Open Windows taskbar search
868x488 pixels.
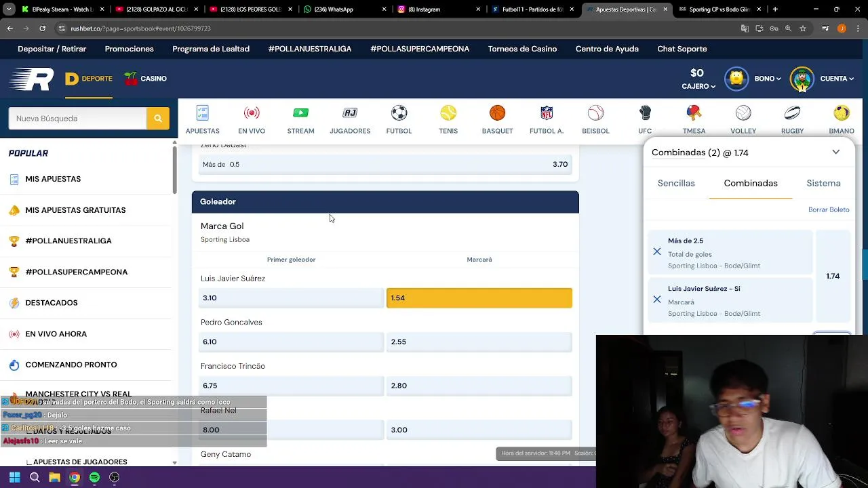[35, 477]
